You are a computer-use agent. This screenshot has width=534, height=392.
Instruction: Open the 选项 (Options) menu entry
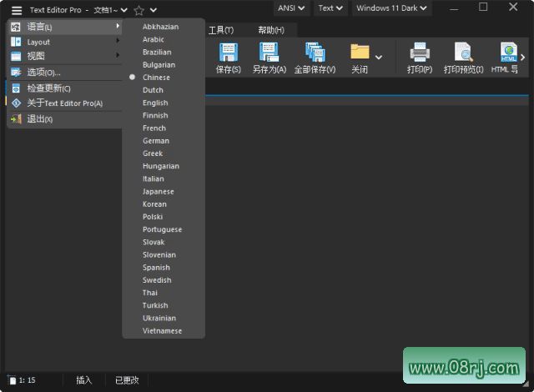pyautogui.click(x=43, y=73)
